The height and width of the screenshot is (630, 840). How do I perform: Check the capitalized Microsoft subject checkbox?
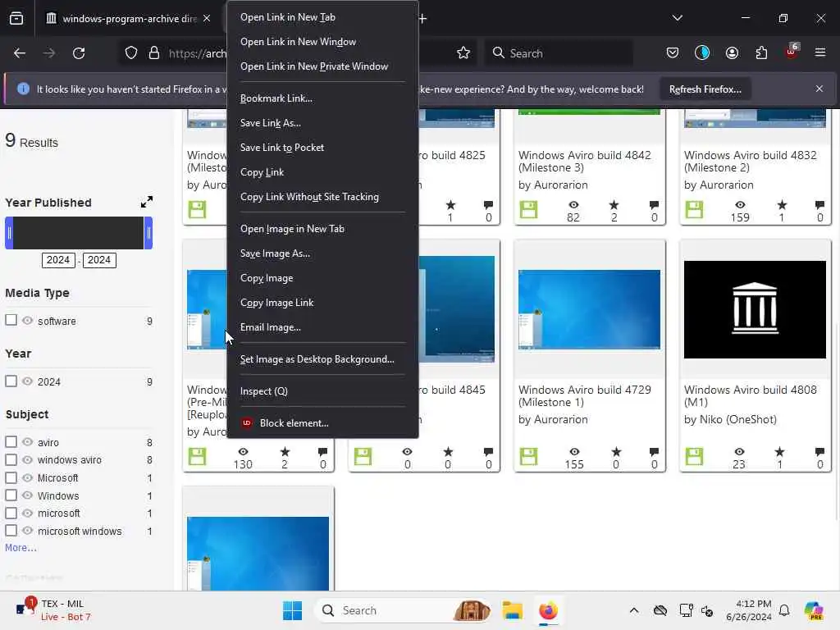point(11,477)
